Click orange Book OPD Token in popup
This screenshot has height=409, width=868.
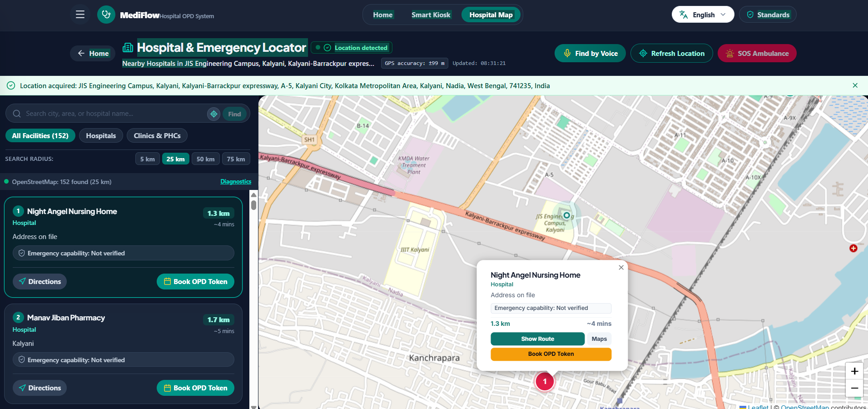pyautogui.click(x=551, y=354)
